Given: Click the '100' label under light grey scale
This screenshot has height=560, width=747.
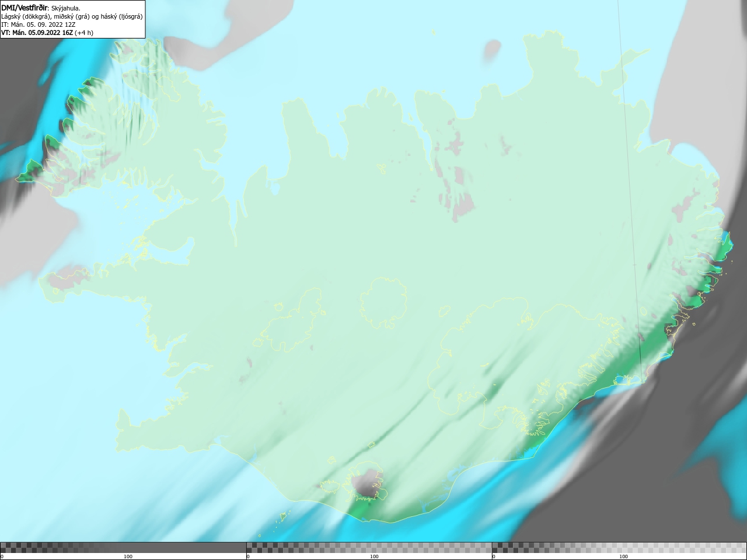Looking at the screenshot, I should [623, 556].
